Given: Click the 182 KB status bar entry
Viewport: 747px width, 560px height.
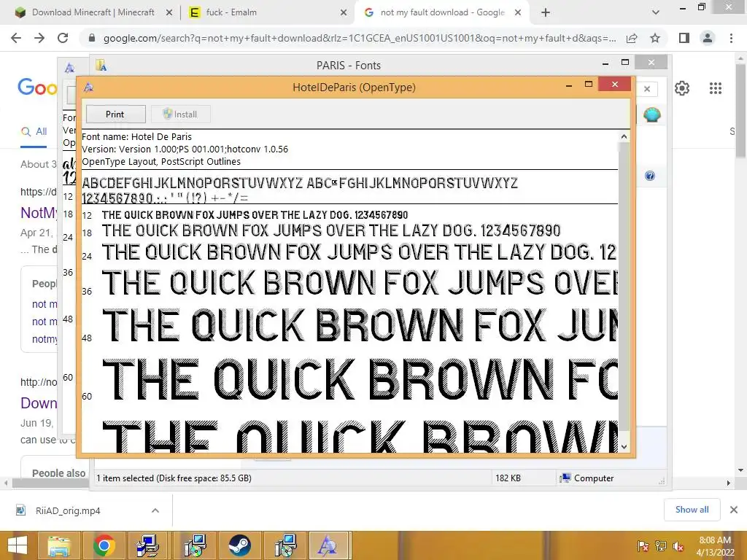Looking at the screenshot, I should (508, 478).
